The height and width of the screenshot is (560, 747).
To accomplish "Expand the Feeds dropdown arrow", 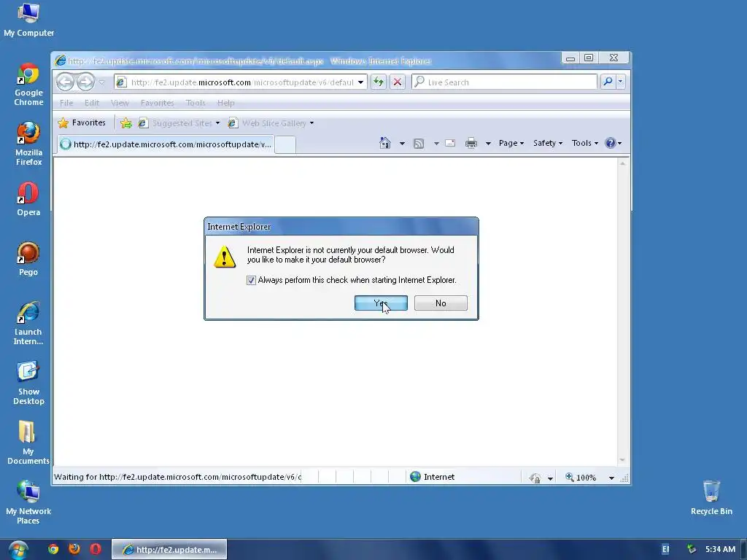I will (436, 144).
